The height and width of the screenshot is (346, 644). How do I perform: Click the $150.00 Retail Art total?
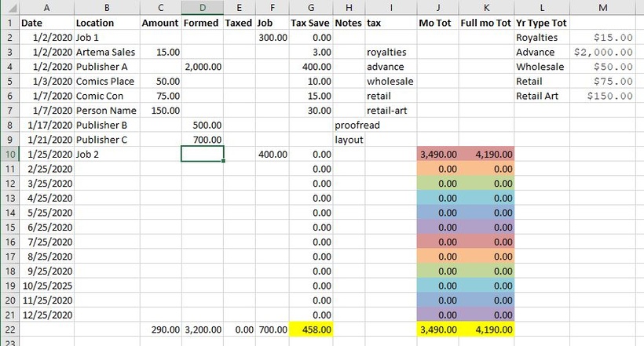pyautogui.click(x=602, y=96)
